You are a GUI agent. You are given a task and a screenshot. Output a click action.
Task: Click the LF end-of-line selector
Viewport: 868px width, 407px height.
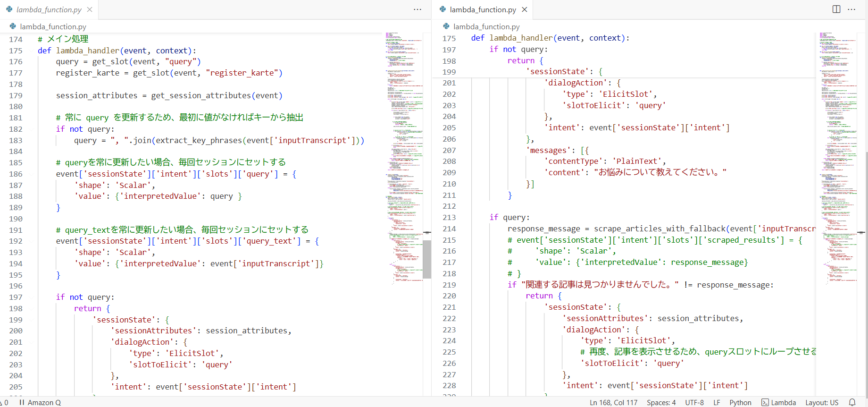click(717, 402)
